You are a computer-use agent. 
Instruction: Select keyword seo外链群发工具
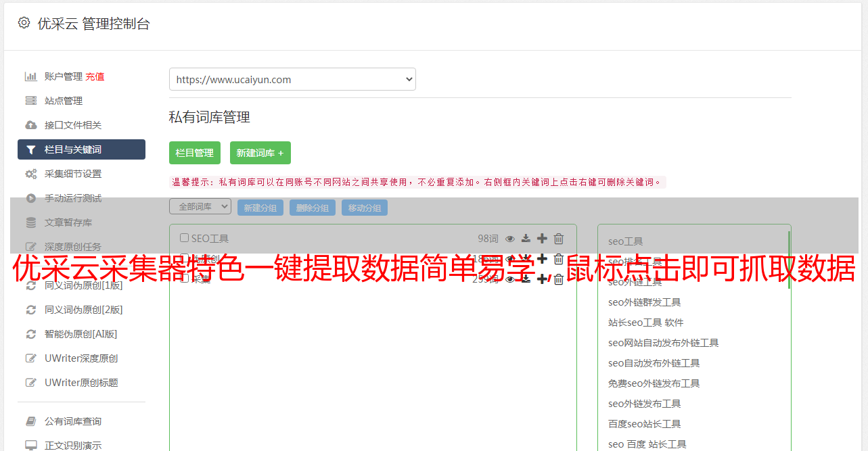pos(645,302)
